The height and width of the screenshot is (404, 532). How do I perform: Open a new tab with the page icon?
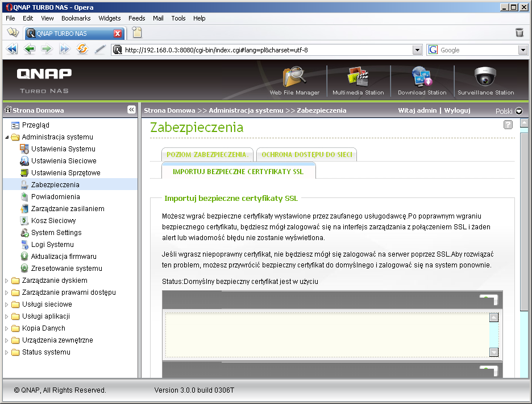coord(137,32)
